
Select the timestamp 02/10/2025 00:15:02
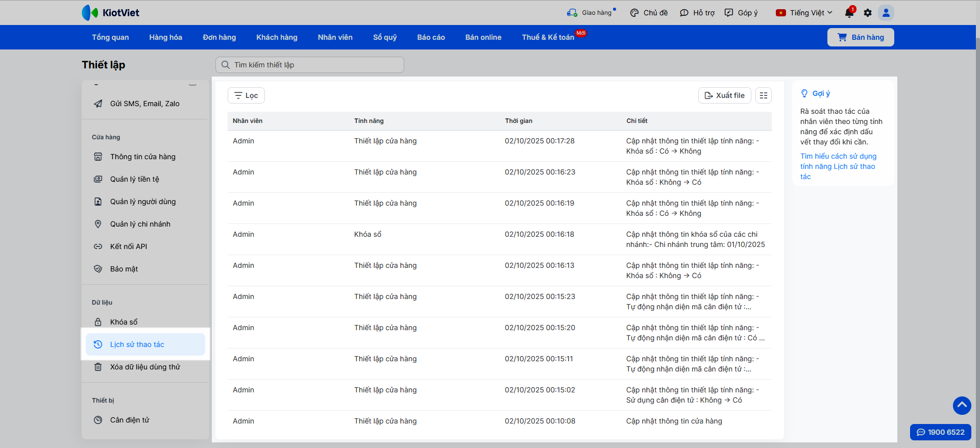tap(540, 390)
